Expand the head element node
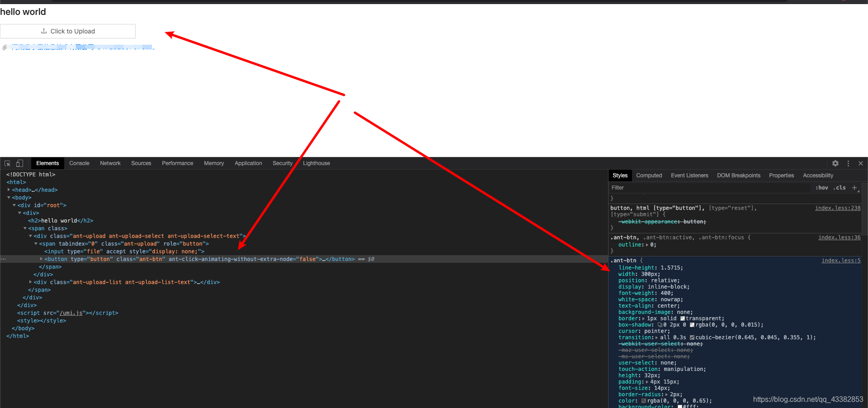 tap(9, 190)
